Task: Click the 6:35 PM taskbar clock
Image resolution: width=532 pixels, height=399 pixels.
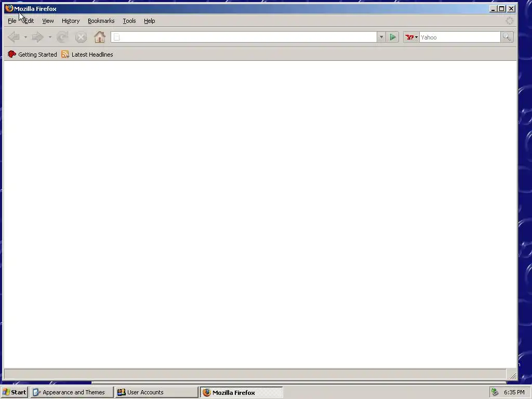Action: (x=514, y=392)
